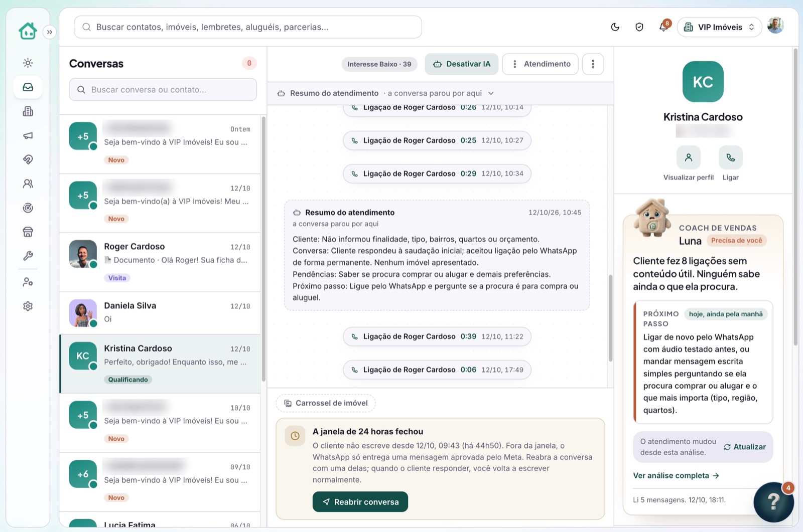Click the Interesse Baixo · 39 badge
This screenshot has height=532, width=803.
(x=379, y=64)
